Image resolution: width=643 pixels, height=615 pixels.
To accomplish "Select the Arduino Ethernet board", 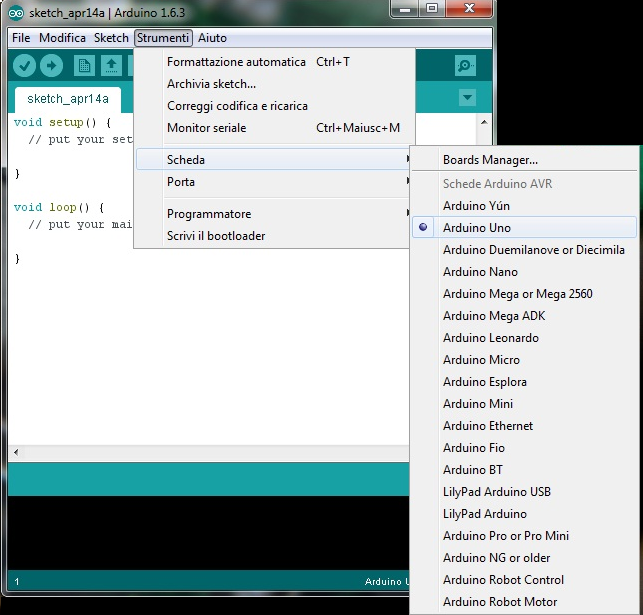I will pyautogui.click(x=524, y=426).
